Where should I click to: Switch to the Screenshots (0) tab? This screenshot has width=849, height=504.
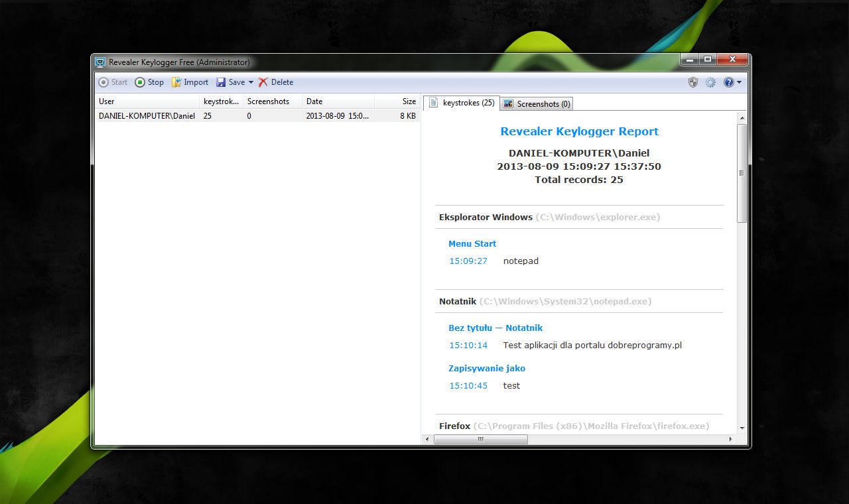pyautogui.click(x=537, y=103)
